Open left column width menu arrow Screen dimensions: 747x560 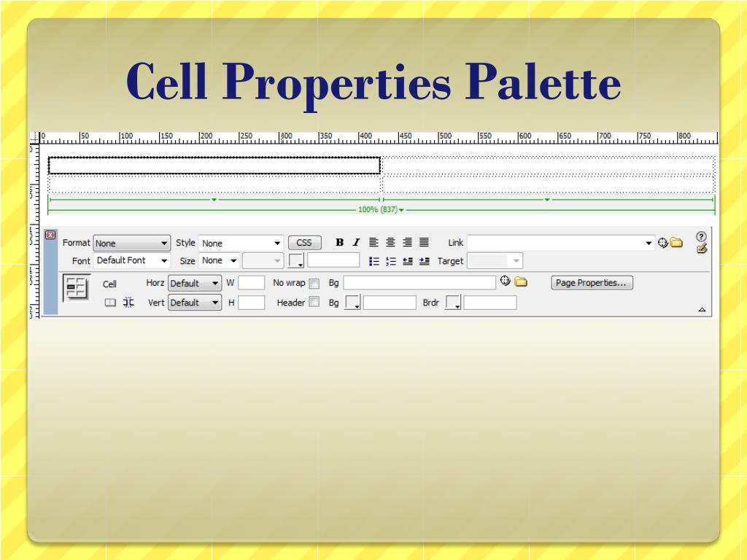click(214, 200)
